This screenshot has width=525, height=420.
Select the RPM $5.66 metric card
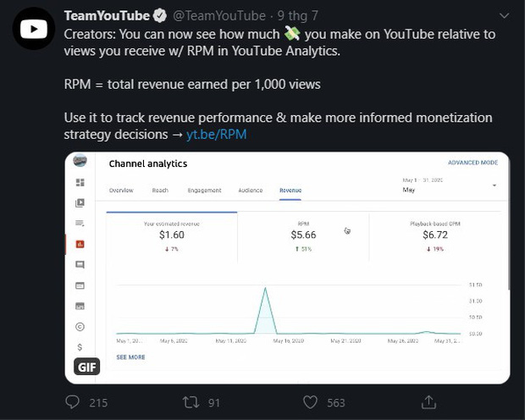(302, 235)
